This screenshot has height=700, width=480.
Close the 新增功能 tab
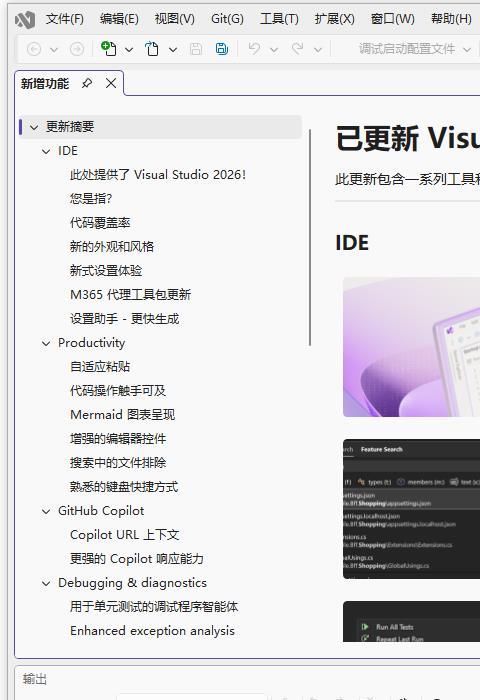tap(111, 83)
